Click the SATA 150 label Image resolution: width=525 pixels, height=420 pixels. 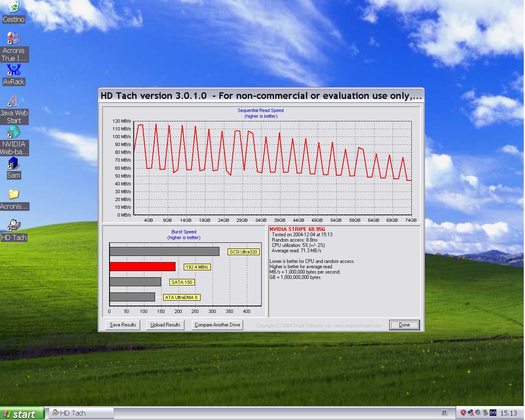182,282
